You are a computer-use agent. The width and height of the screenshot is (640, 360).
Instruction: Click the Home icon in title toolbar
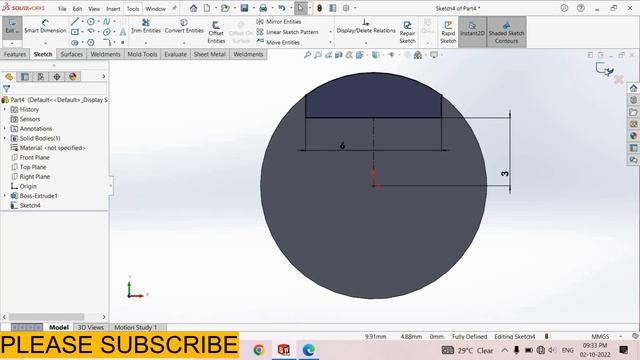pyautogui.click(x=193, y=8)
